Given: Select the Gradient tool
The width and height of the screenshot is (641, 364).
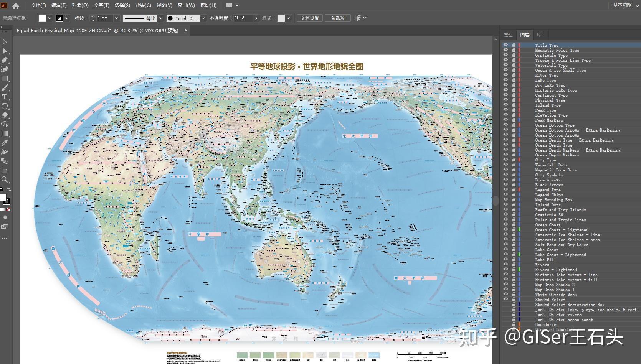Looking at the screenshot, I should (5, 133).
